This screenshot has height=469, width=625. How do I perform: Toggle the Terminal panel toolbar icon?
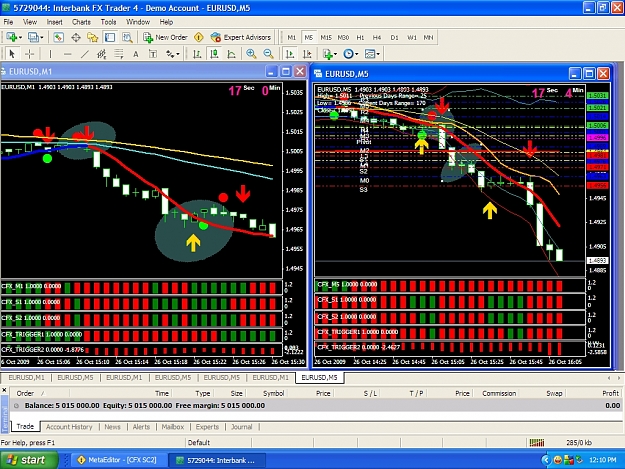[110, 37]
